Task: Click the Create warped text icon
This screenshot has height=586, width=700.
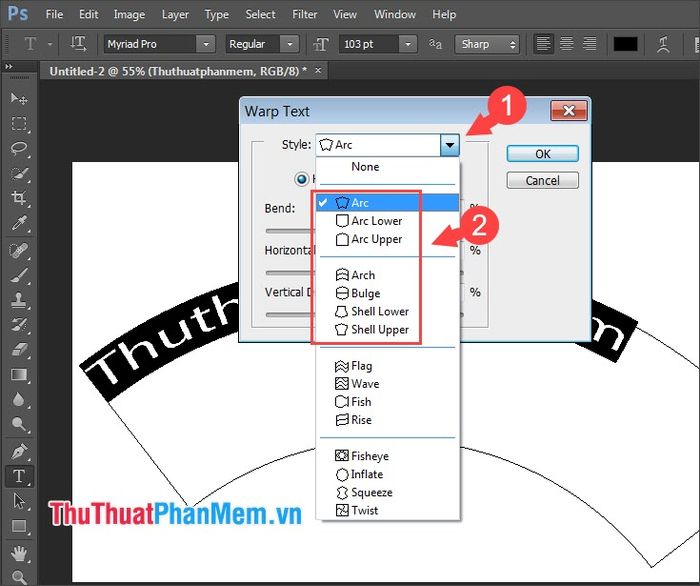Action: click(663, 44)
